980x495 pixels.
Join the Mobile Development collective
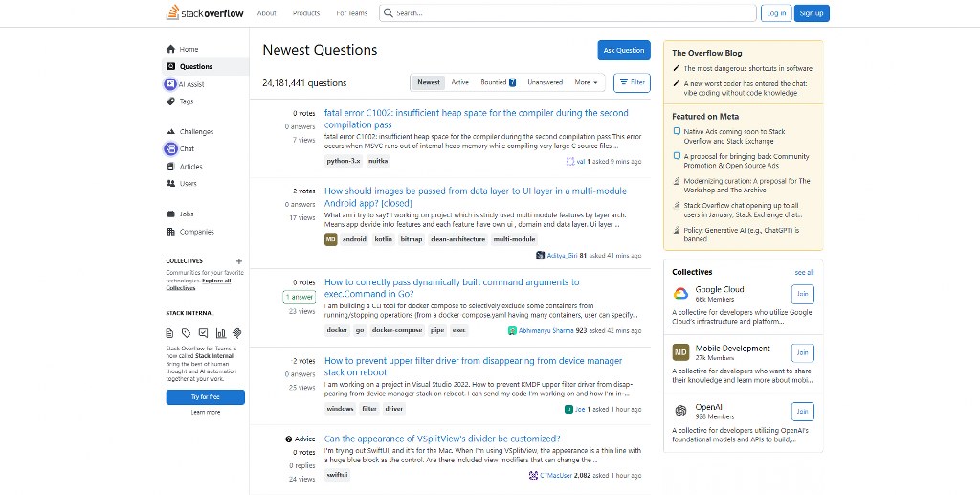pyautogui.click(x=803, y=352)
